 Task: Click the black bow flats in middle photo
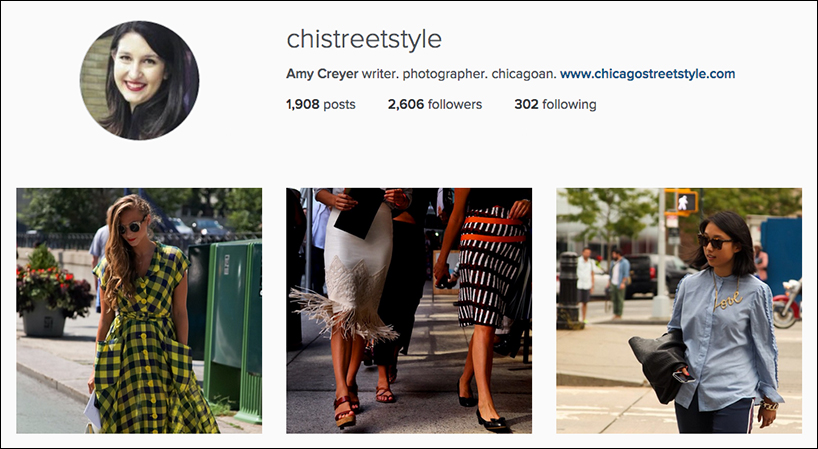(491, 420)
